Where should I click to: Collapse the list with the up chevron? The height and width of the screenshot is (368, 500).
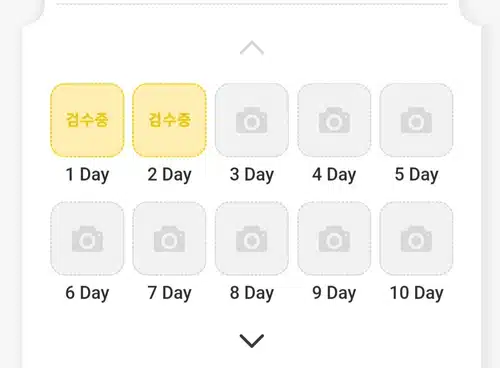tap(252, 48)
